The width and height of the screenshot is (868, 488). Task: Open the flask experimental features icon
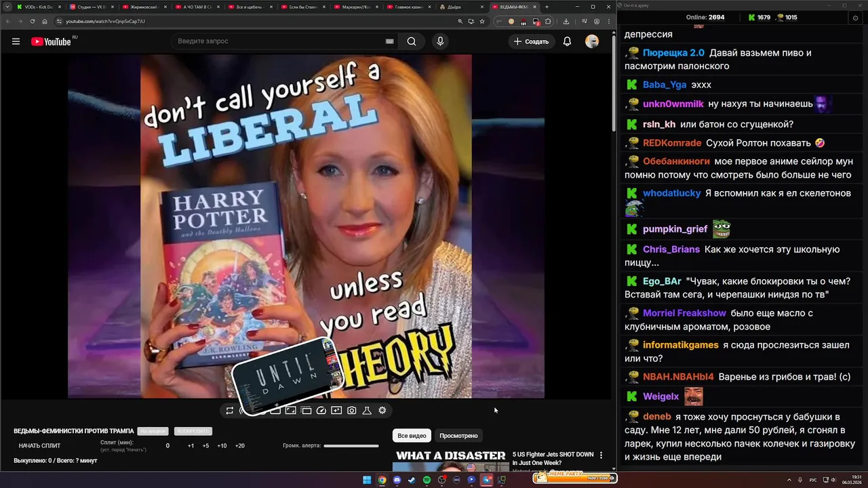point(367,410)
